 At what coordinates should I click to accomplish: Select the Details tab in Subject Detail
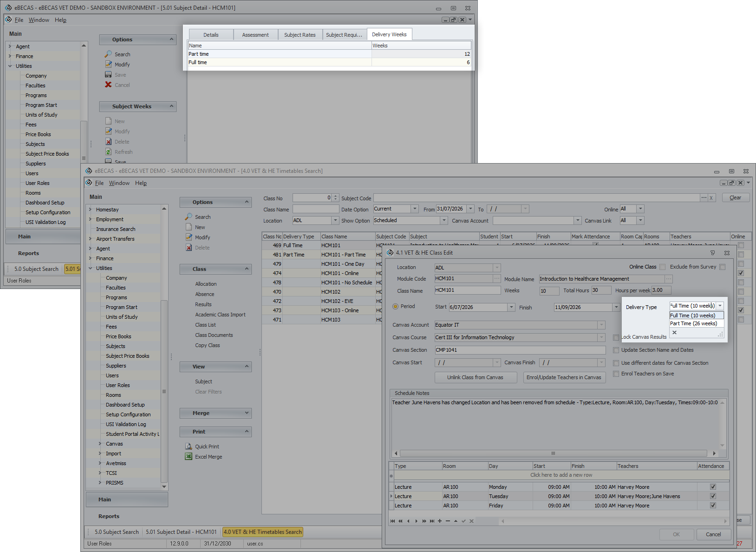click(211, 35)
